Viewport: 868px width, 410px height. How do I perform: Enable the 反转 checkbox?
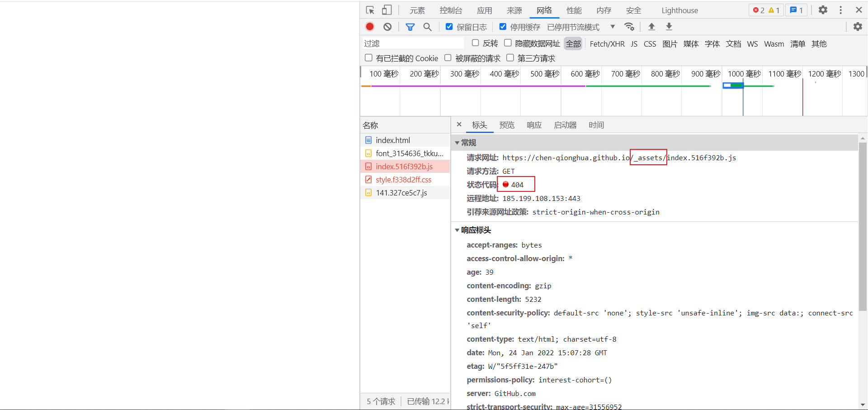[475, 43]
